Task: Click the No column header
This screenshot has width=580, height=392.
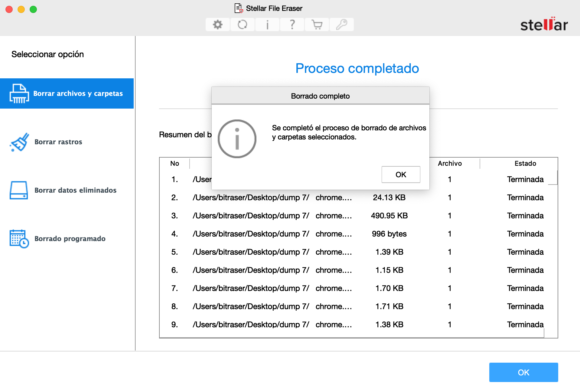Action: (x=174, y=163)
